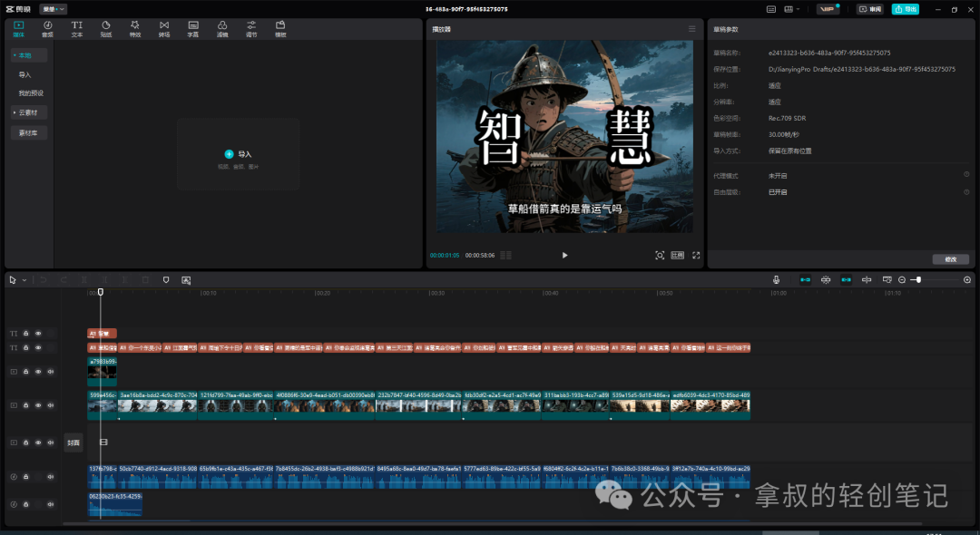Hide the main video track with eye icon

(x=38, y=405)
